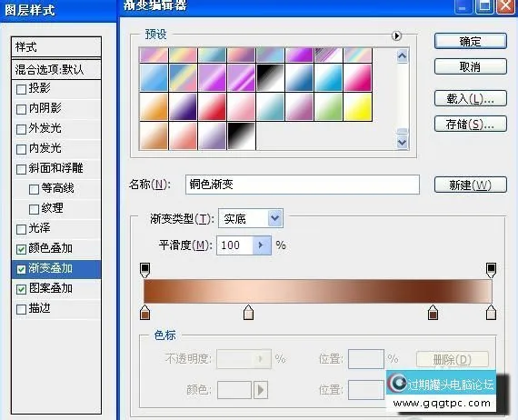The image size is (518, 420).
Task: Enable the 光泽 satin checkbox
Action: coord(21,229)
